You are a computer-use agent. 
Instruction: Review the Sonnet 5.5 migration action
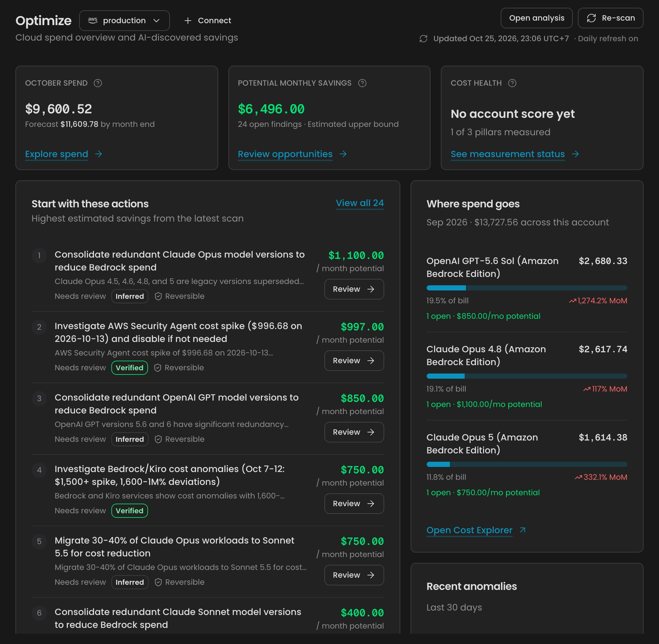pyautogui.click(x=354, y=575)
